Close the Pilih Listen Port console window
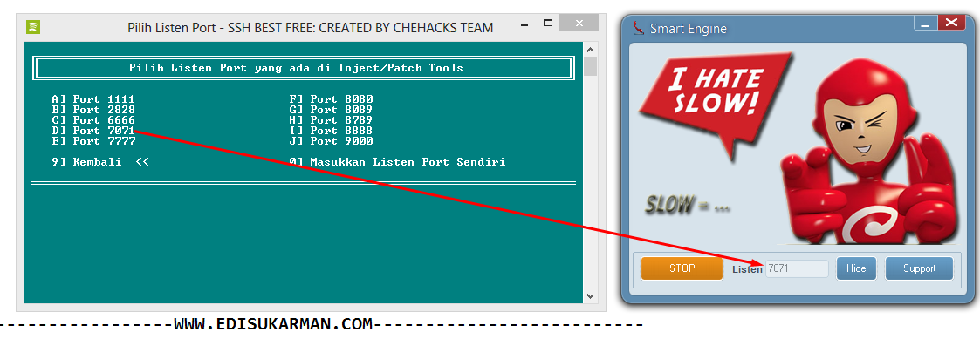 579,24
